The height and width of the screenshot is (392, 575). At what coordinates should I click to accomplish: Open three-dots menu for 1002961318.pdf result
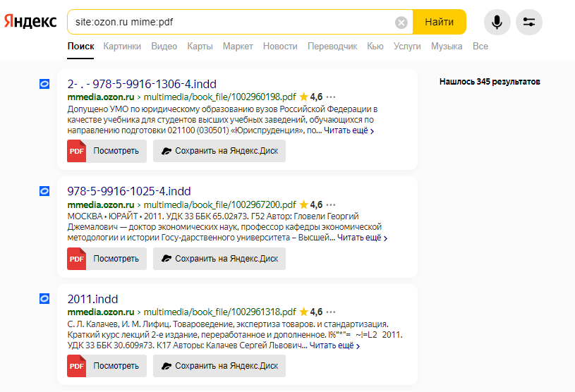click(331, 312)
